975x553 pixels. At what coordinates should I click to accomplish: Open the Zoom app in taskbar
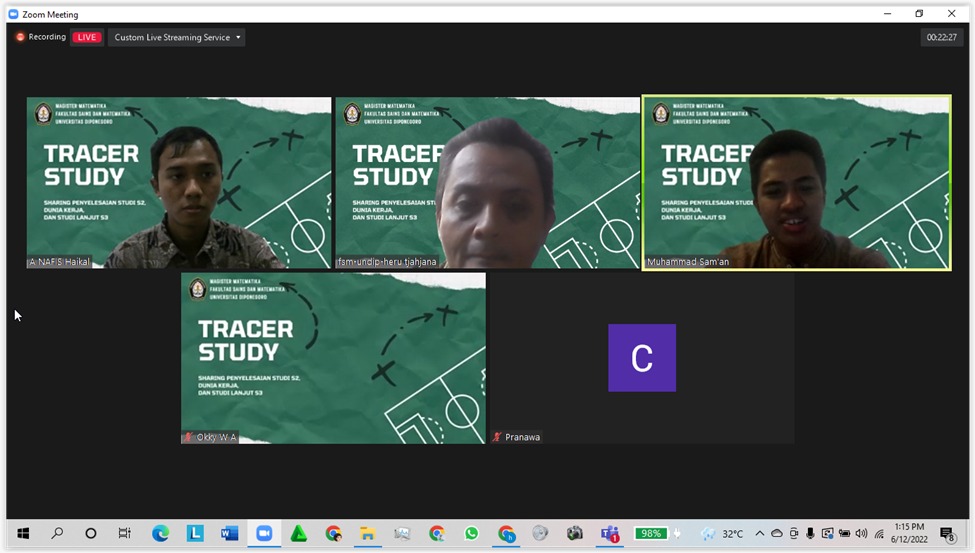pyautogui.click(x=264, y=534)
